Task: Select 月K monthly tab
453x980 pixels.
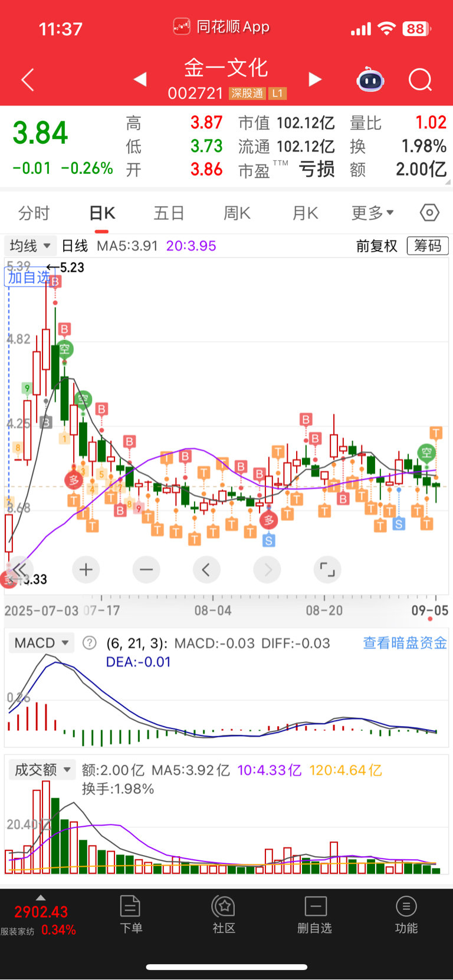Action: click(305, 213)
